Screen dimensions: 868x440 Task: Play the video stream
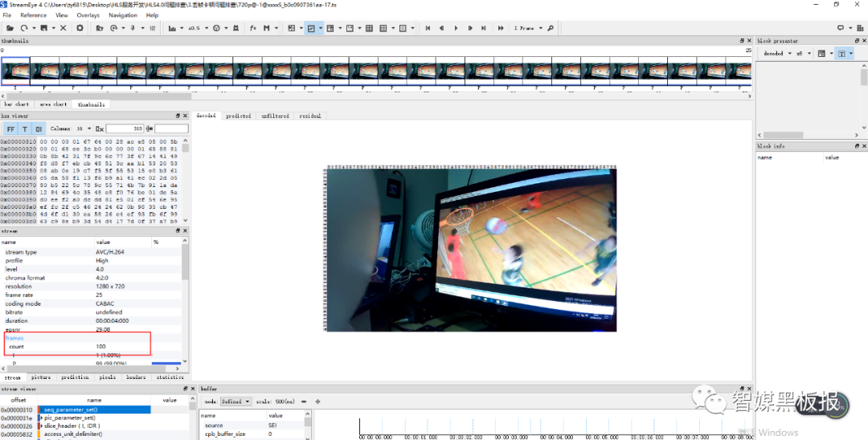click(457, 28)
